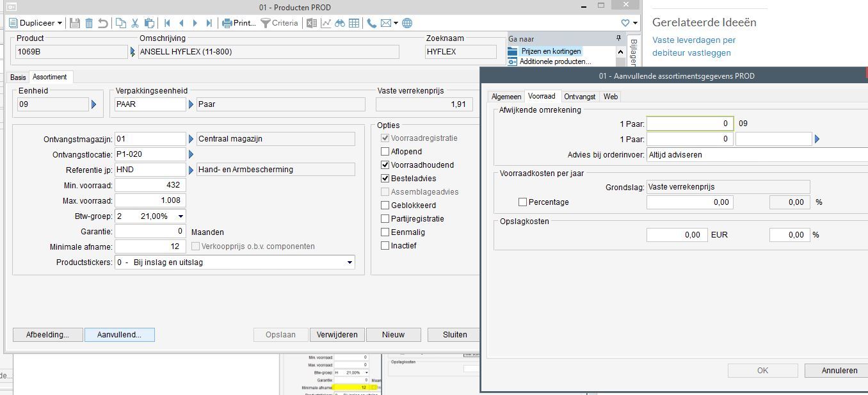The height and width of the screenshot is (395, 868).
Task: Click the Afbeelding... button
Action: pyautogui.click(x=47, y=335)
